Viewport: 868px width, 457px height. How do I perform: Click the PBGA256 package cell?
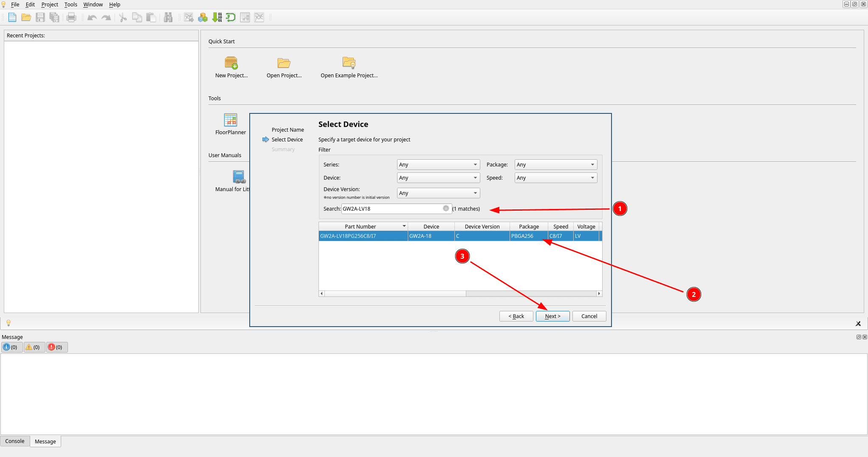pyautogui.click(x=529, y=236)
